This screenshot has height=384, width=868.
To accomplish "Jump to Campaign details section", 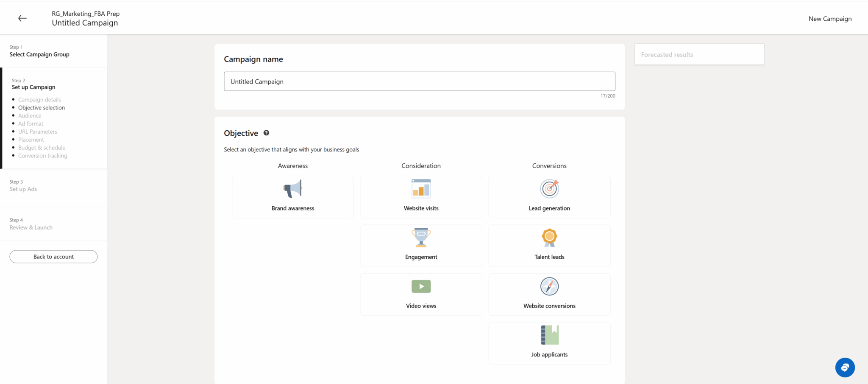I will pos(39,100).
